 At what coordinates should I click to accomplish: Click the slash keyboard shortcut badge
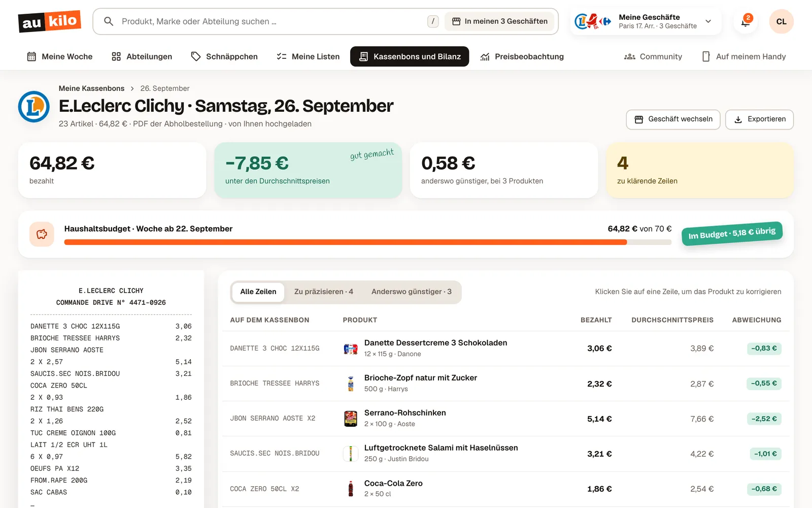coord(433,21)
